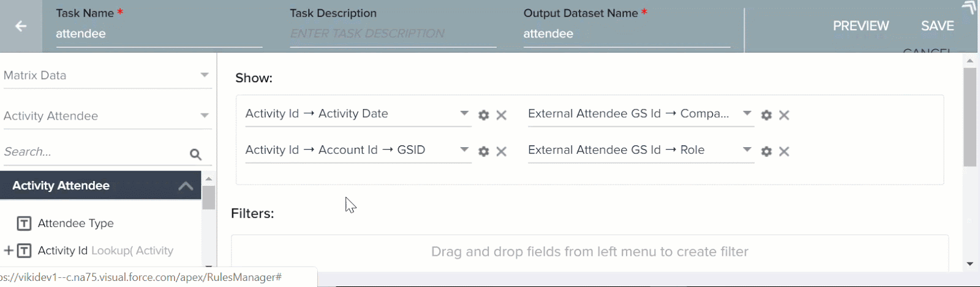Open settings gear for Activity Date field
The image size is (980, 287).
pyautogui.click(x=484, y=115)
